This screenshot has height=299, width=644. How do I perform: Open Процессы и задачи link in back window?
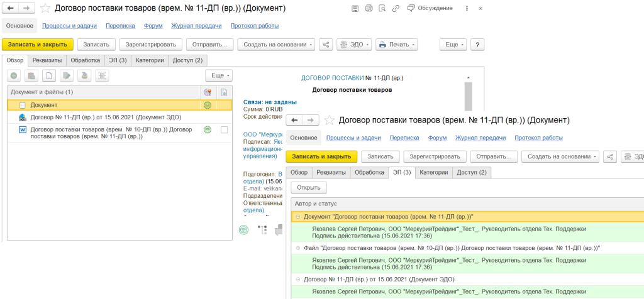(69, 26)
